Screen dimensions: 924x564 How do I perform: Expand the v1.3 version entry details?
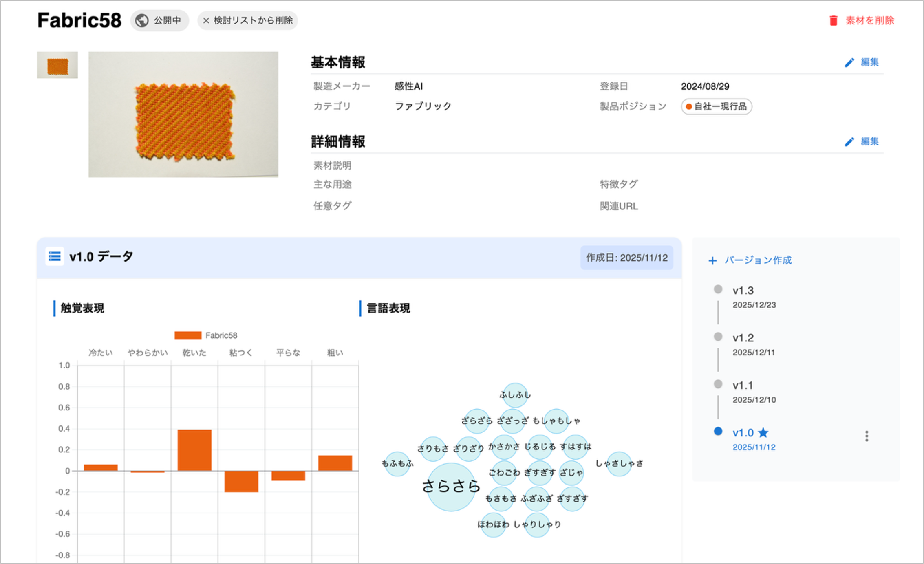point(743,290)
